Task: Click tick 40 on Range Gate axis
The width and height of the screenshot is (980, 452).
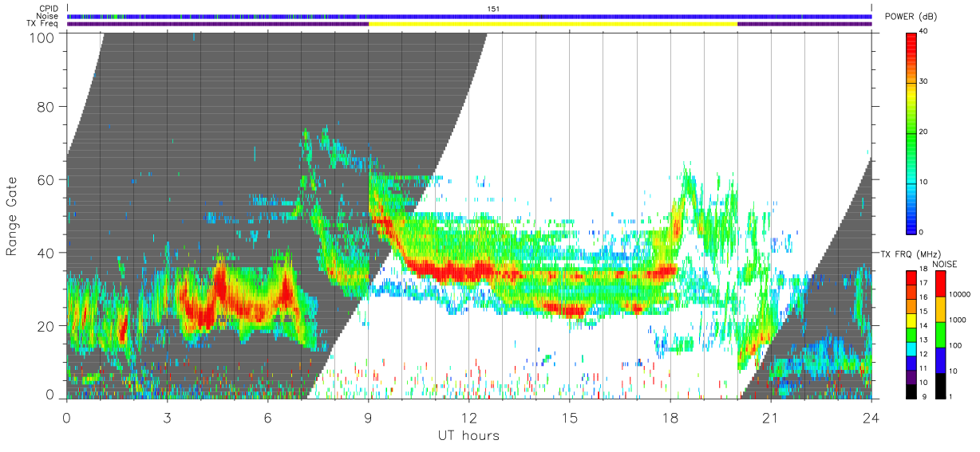Action: pyautogui.click(x=46, y=253)
